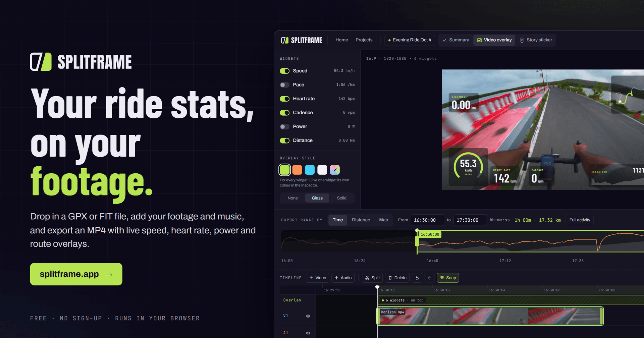Choose the Solid overlay background style

pos(341,198)
